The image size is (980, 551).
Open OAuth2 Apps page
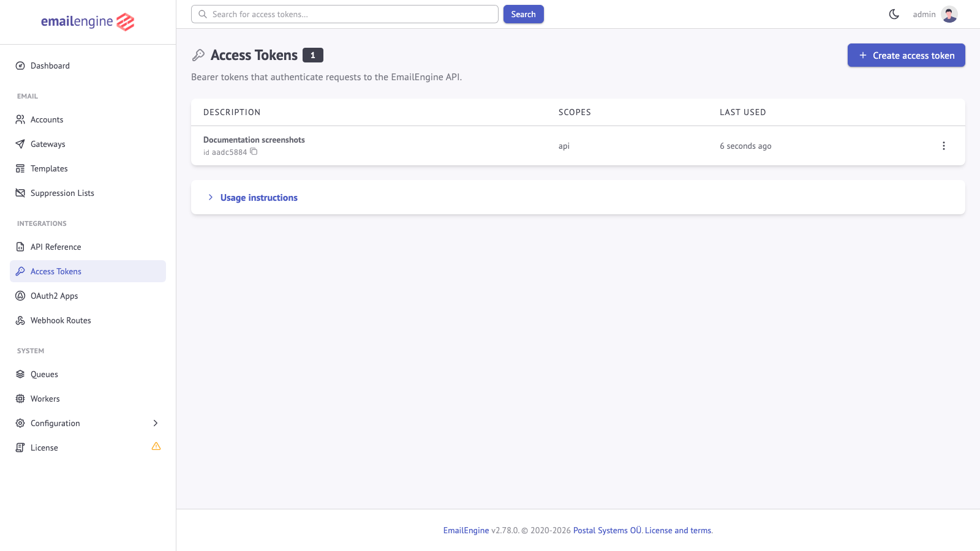click(x=88, y=296)
